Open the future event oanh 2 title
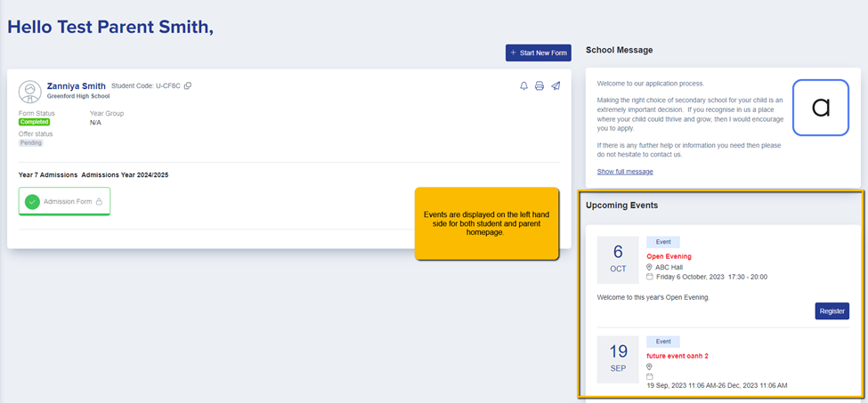 [677, 356]
